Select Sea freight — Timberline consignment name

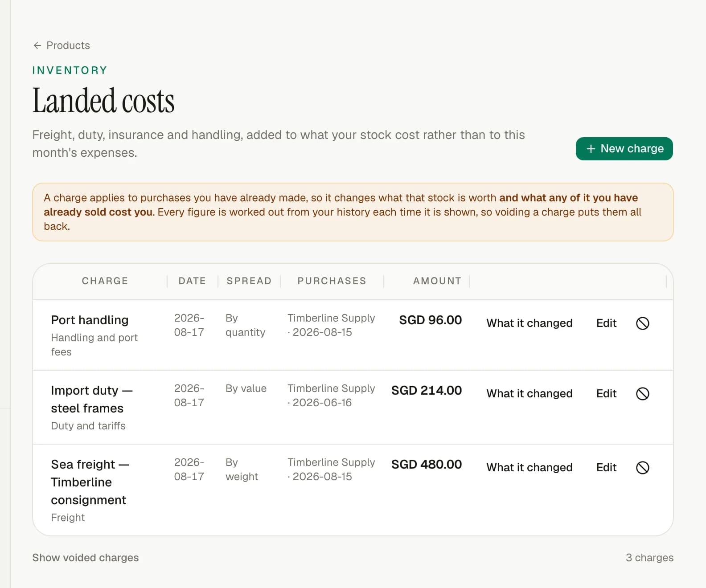pos(90,482)
